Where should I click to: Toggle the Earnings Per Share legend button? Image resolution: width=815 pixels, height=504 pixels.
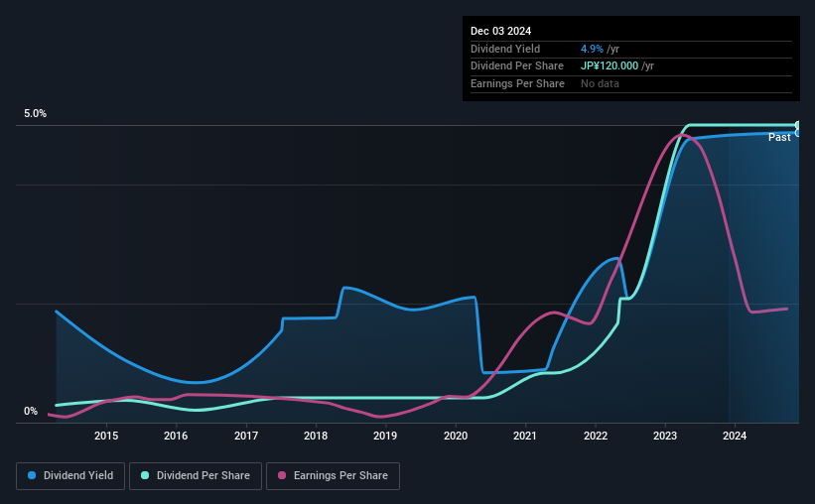pos(333,476)
